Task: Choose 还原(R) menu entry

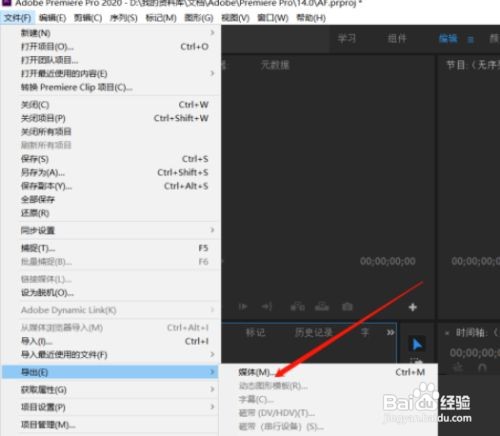Action: click(x=110, y=213)
